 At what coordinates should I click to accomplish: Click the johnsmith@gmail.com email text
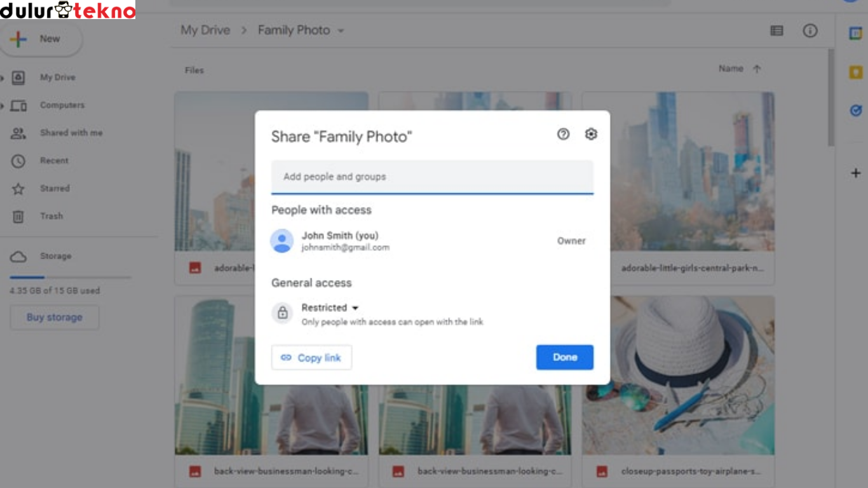pos(346,248)
